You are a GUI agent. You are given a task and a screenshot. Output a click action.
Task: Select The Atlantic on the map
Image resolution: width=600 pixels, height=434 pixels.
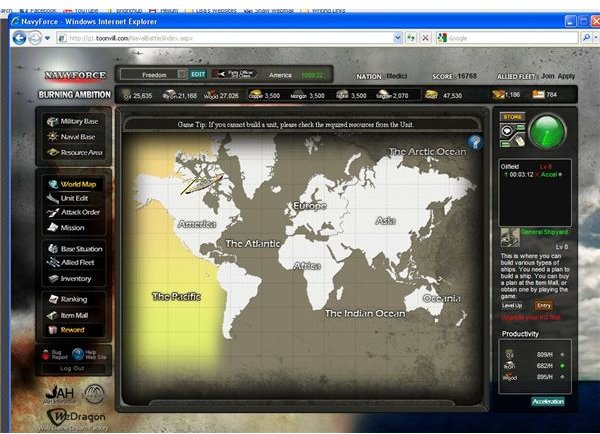coord(253,243)
